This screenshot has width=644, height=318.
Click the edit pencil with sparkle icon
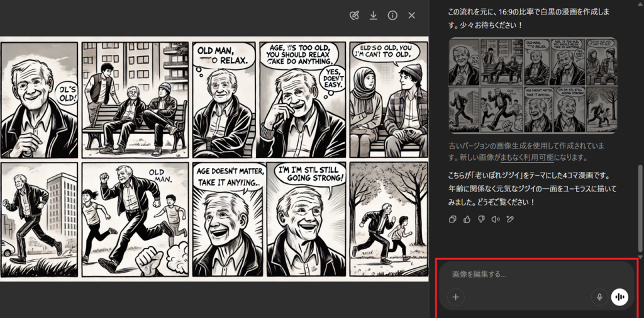(x=509, y=219)
